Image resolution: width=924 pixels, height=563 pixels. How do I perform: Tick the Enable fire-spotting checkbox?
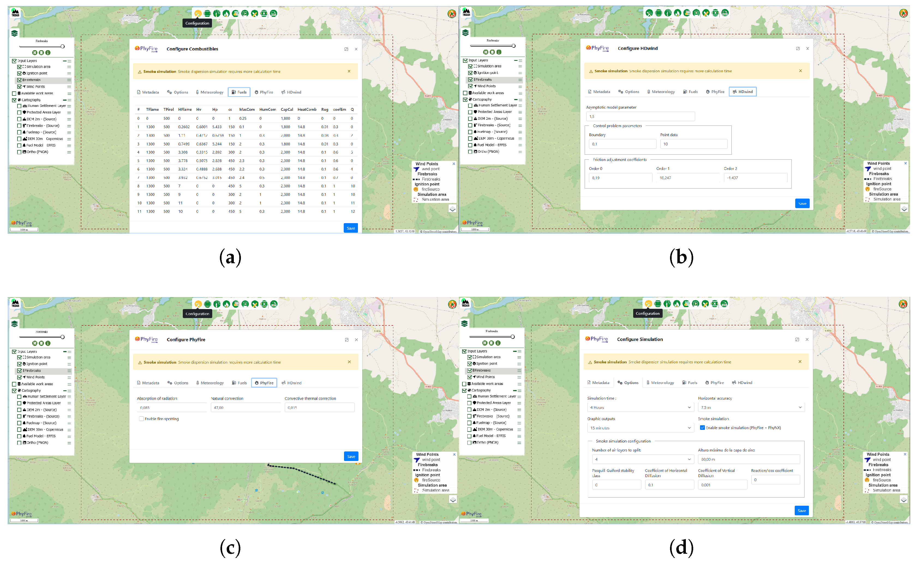(141, 419)
